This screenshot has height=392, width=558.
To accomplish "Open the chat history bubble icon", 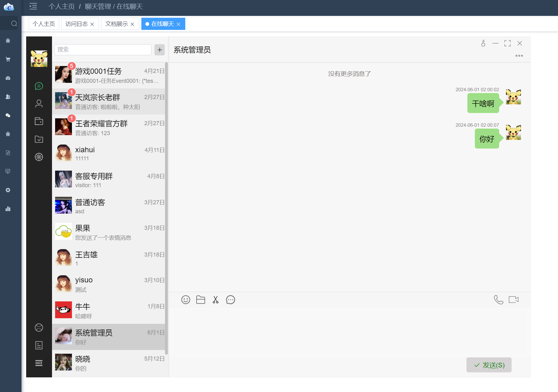I will tap(230, 300).
